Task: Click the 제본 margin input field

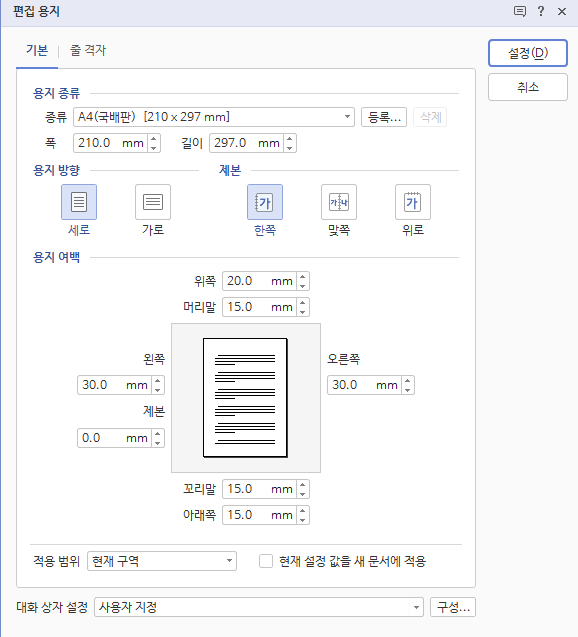Action: tap(115, 438)
